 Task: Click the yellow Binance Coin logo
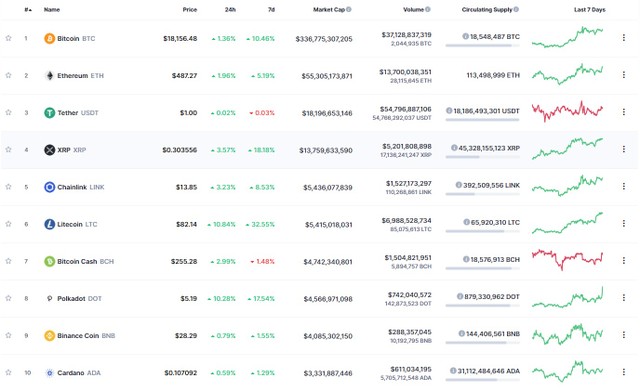pyautogui.click(x=49, y=335)
